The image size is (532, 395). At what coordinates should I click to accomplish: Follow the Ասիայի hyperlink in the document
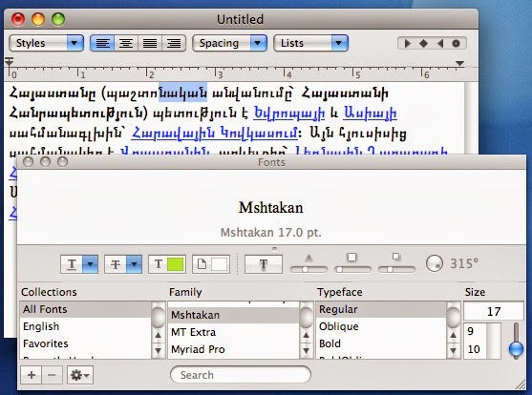pyautogui.click(x=371, y=114)
